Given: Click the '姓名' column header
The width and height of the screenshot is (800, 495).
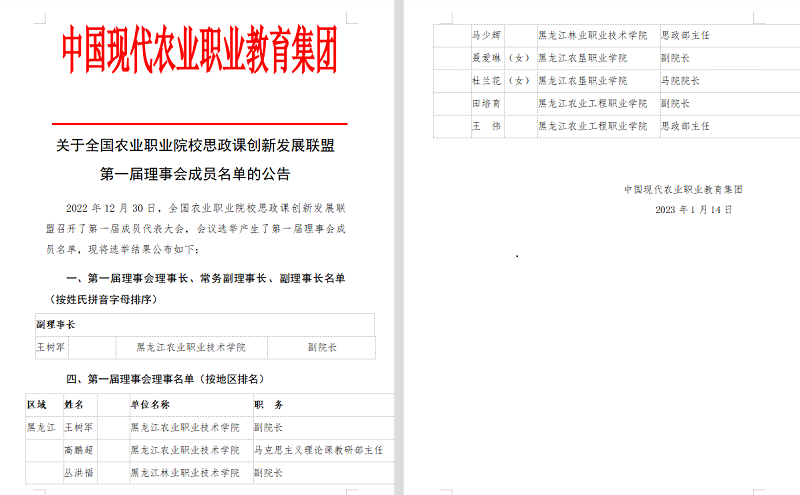Looking at the screenshot, I should coord(74,405).
